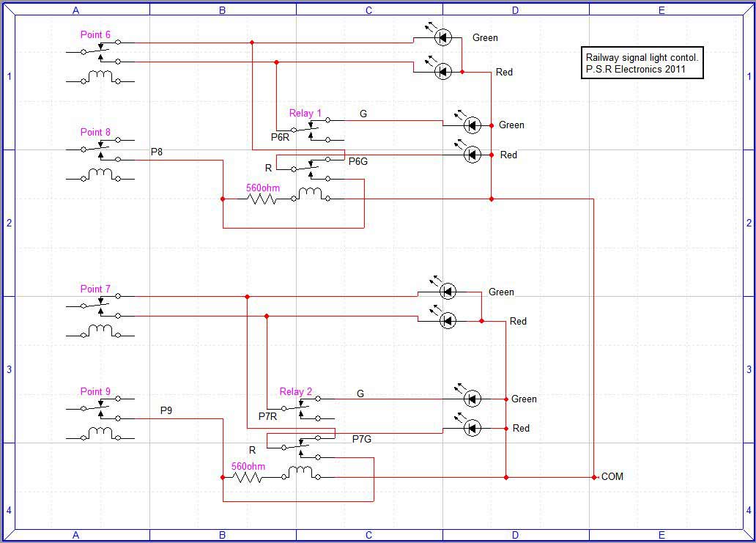
Task: Select the upper 560ohm resistor symbol
Action: click(262, 199)
